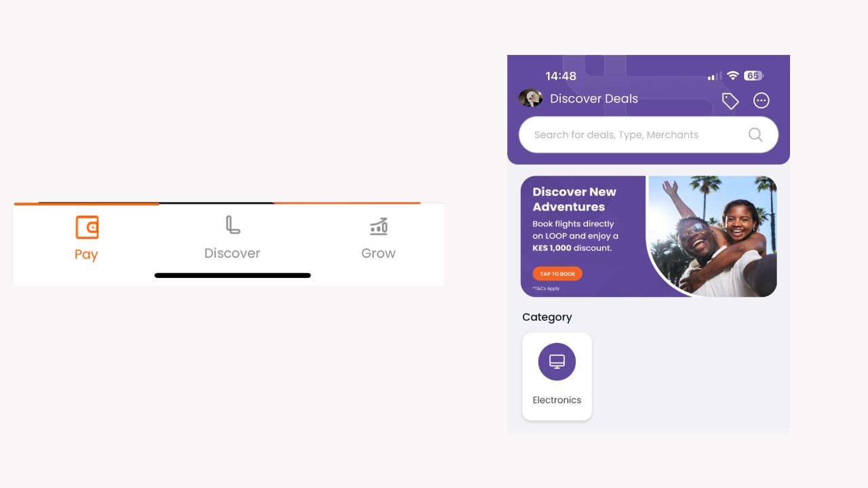Open the Electronics category card

557,376
